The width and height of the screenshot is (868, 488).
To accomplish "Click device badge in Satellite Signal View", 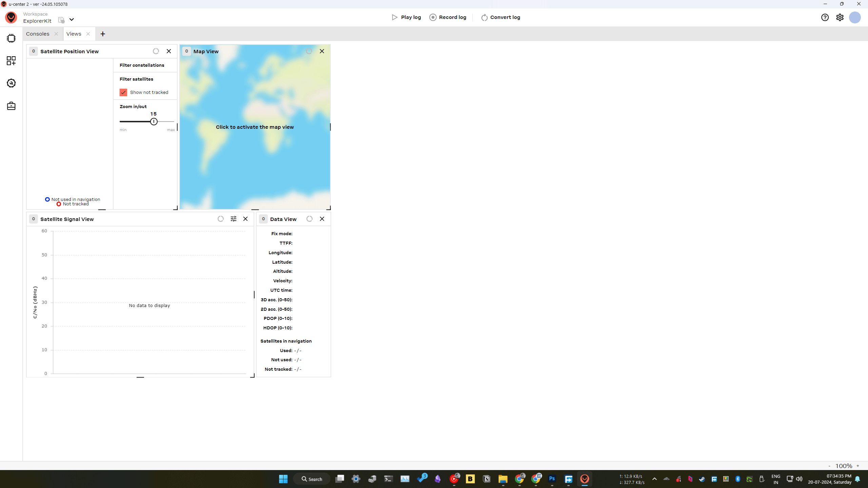I will click(33, 219).
